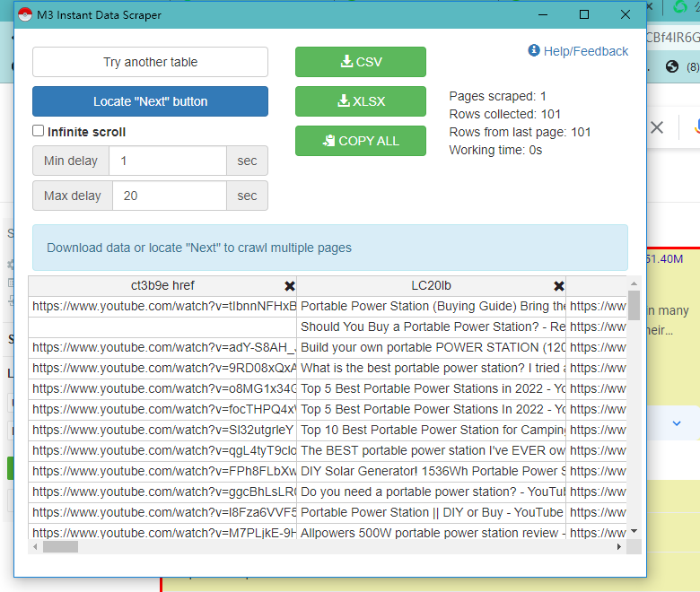
Task: Click the horizontal scrollbar thumb
Action: tap(60, 546)
